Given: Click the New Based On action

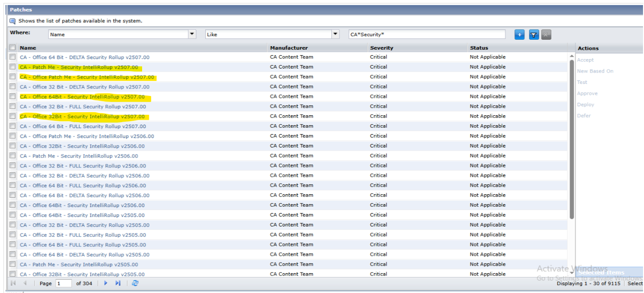Looking at the screenshot, I should point(595,71).
